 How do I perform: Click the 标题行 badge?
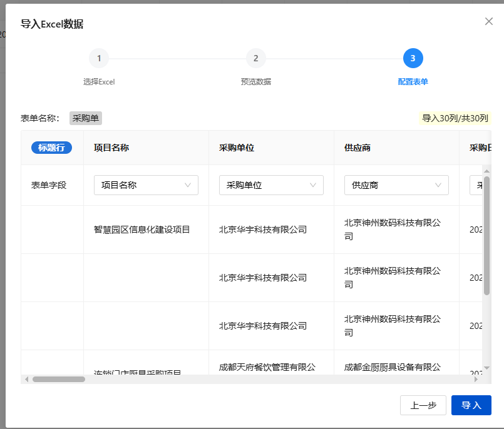(52, 148)
